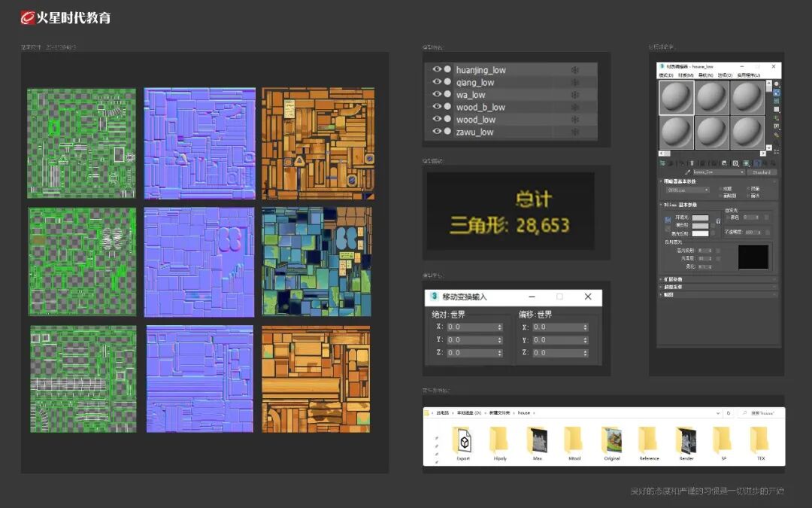Open the Export folder

point(463,443)
